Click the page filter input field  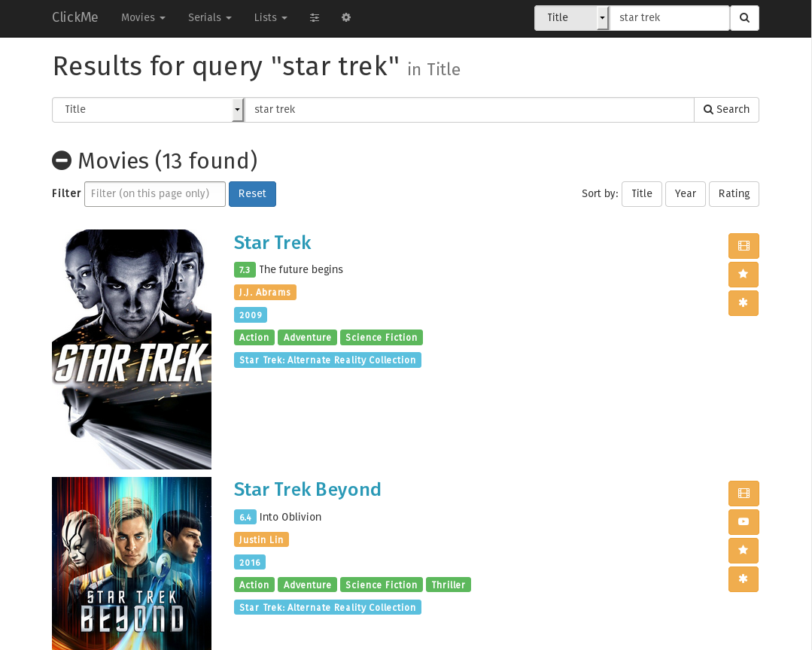click(155, 194)
